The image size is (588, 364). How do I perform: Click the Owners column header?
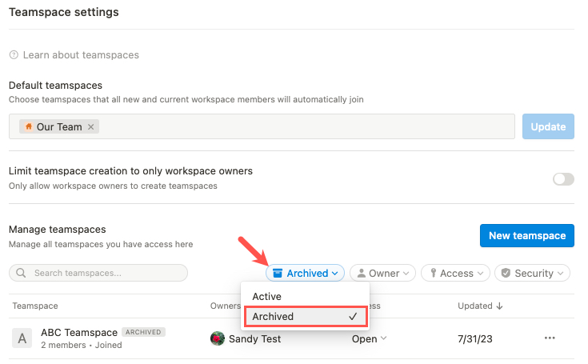(x=225, y=306)
